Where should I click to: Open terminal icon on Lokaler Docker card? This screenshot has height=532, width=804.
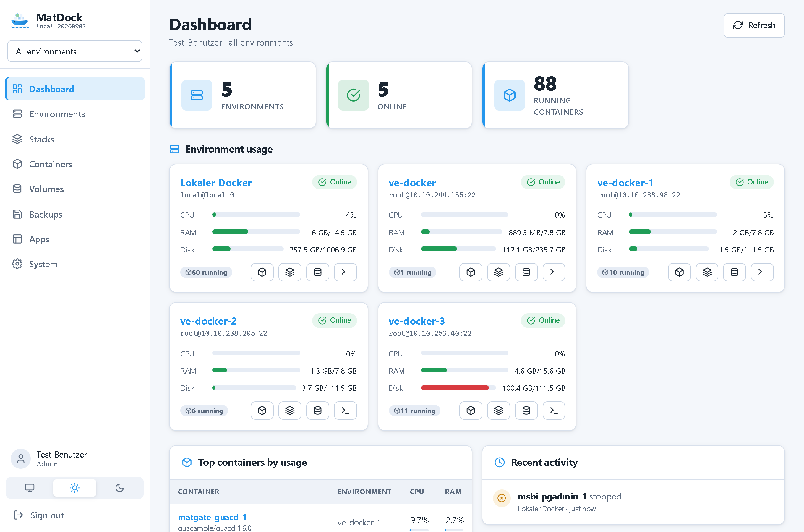pos(345,272)
